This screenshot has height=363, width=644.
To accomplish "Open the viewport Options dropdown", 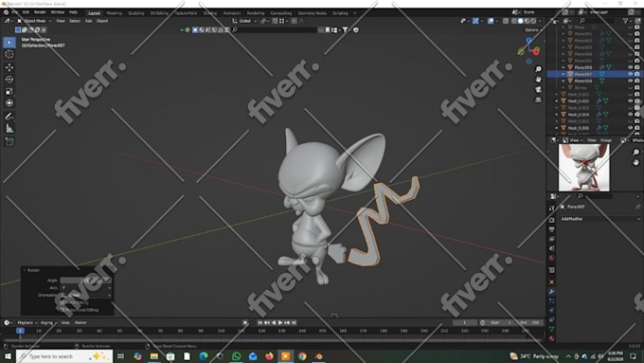I will click(x=532, y=30).
